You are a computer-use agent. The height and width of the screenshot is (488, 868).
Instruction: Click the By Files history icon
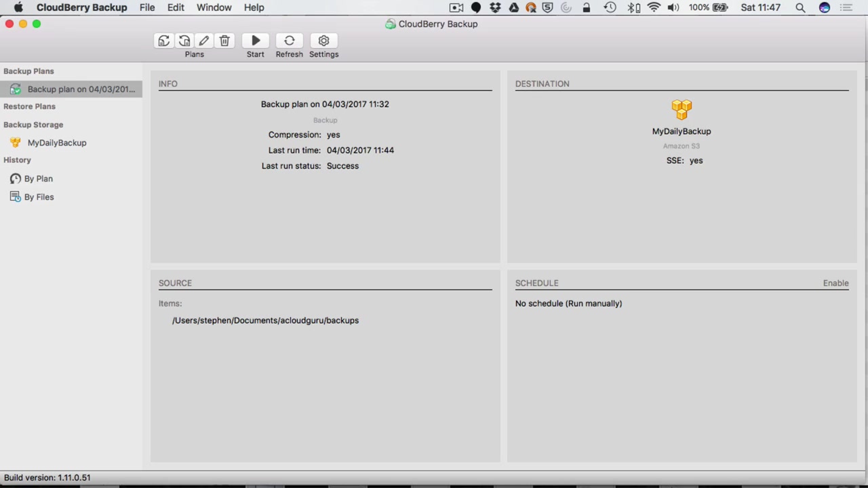pyautogui.click(x=16, y=197)
